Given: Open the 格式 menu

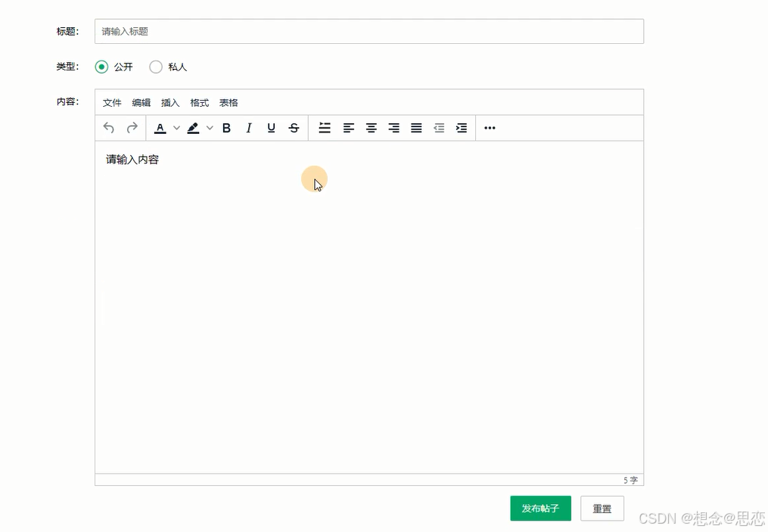Looking at the screenshot, I should [x=199, y=102].
